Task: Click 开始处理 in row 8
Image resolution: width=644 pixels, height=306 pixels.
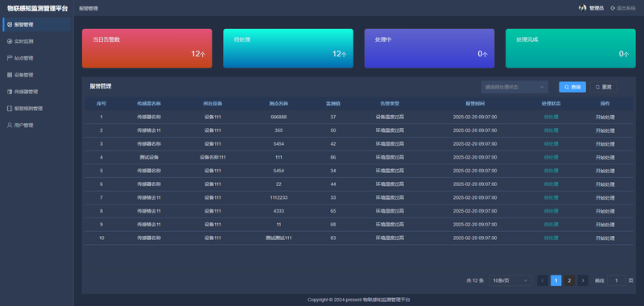Action: point(605,211)
